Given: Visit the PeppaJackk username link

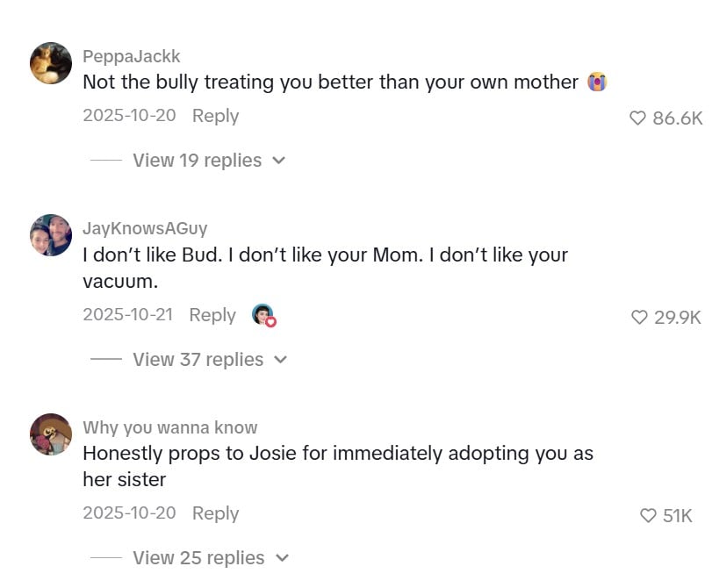Looking at the screenshot, I should coord(131,56).
